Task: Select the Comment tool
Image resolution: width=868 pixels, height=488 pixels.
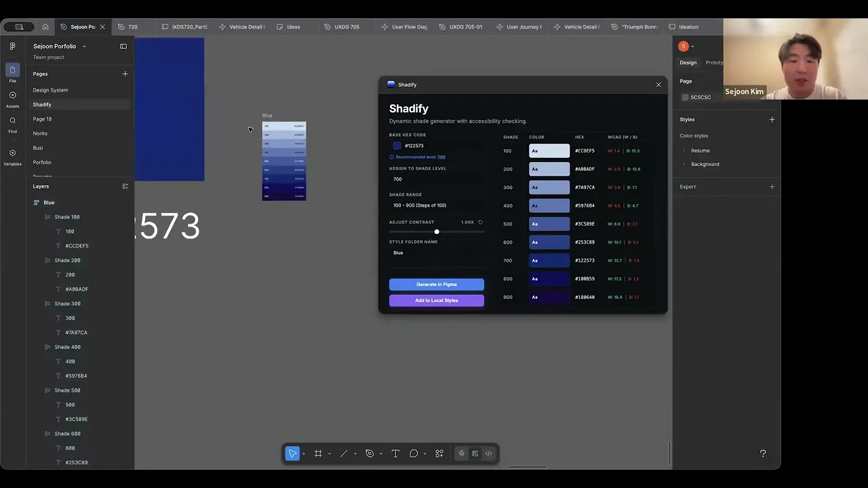Action: click(x=414, y=453)
